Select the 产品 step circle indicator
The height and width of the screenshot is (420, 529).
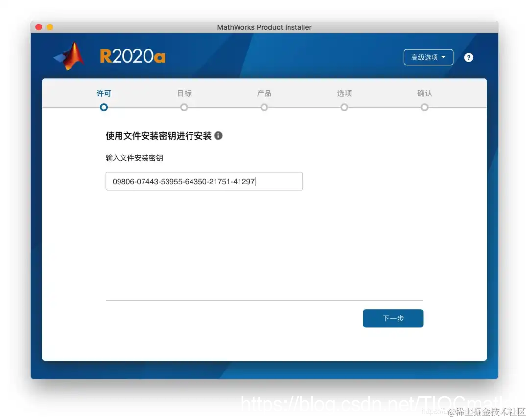264,107
